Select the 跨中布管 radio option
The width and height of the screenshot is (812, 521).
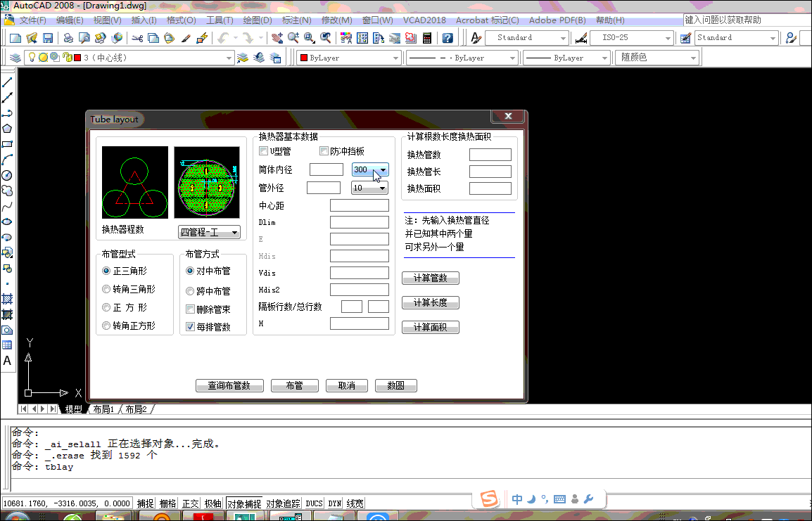pyautogui.click(x=190, y=291)
